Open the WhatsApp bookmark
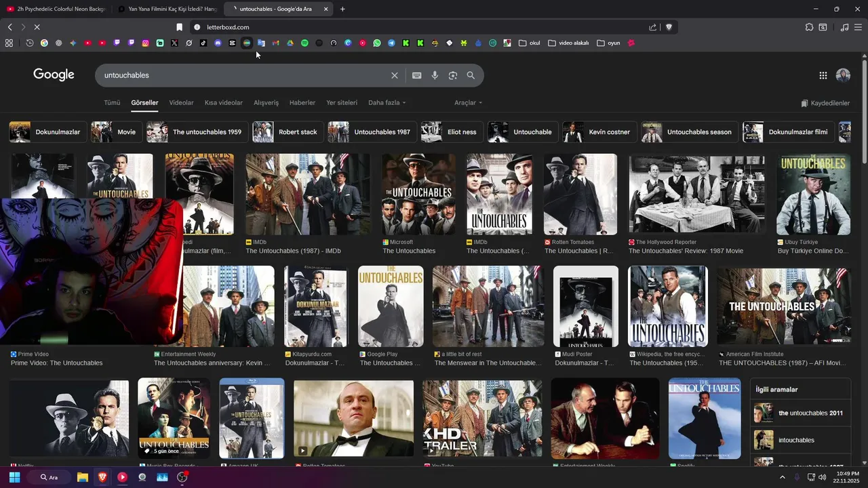868x488 pixels. tap(377, 43)
